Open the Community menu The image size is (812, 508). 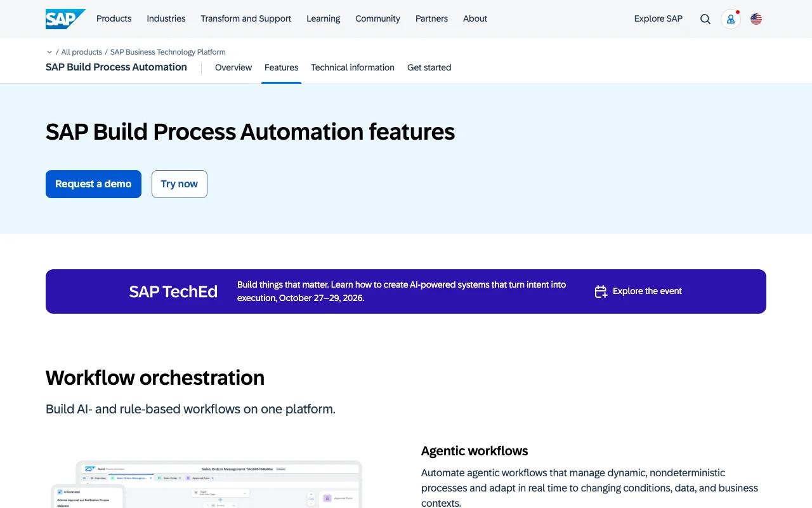coord(377,19)
